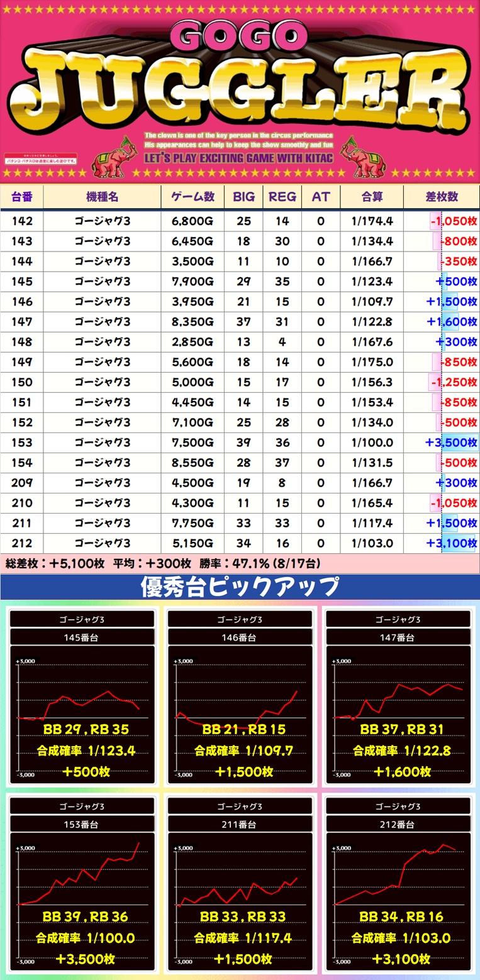Click the -1,250枚 value in row 150

453,382
